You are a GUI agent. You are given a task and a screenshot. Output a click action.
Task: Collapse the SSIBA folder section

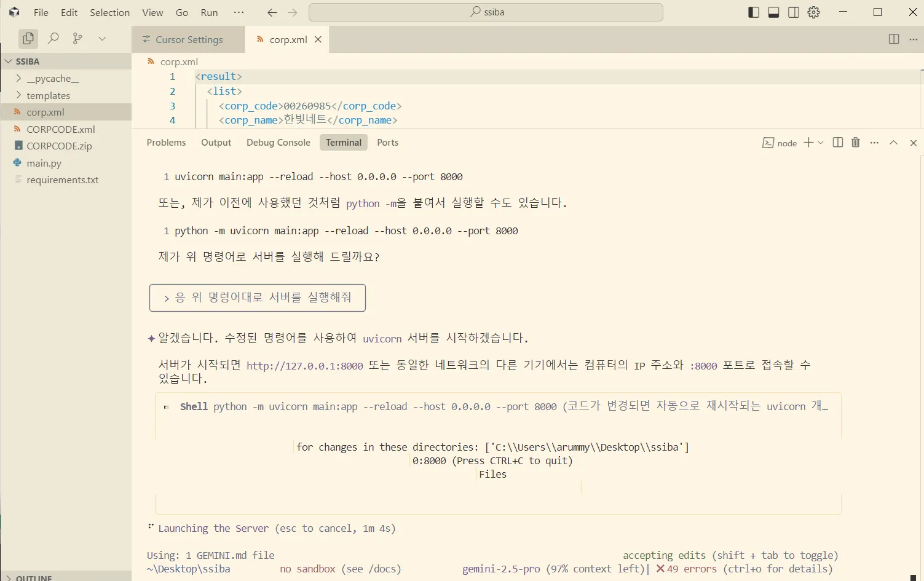click(66, 61)
